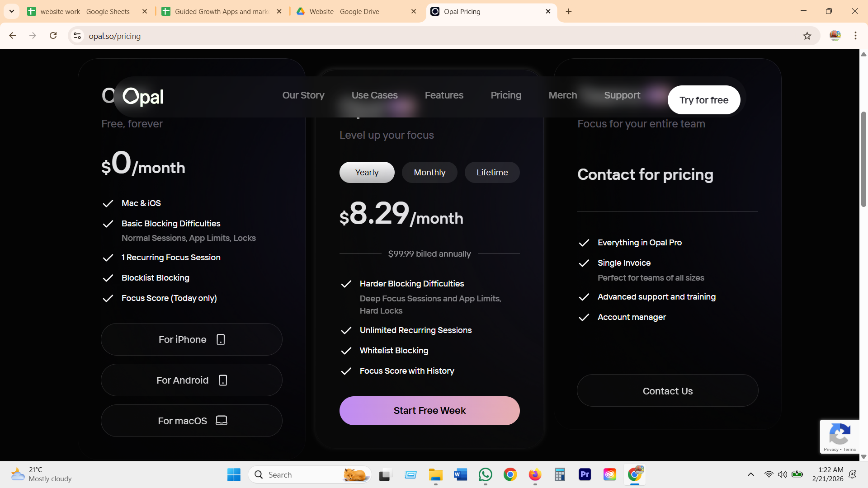Switch to the Guided Growth Apps tab
868x488 pixels.
222,11
